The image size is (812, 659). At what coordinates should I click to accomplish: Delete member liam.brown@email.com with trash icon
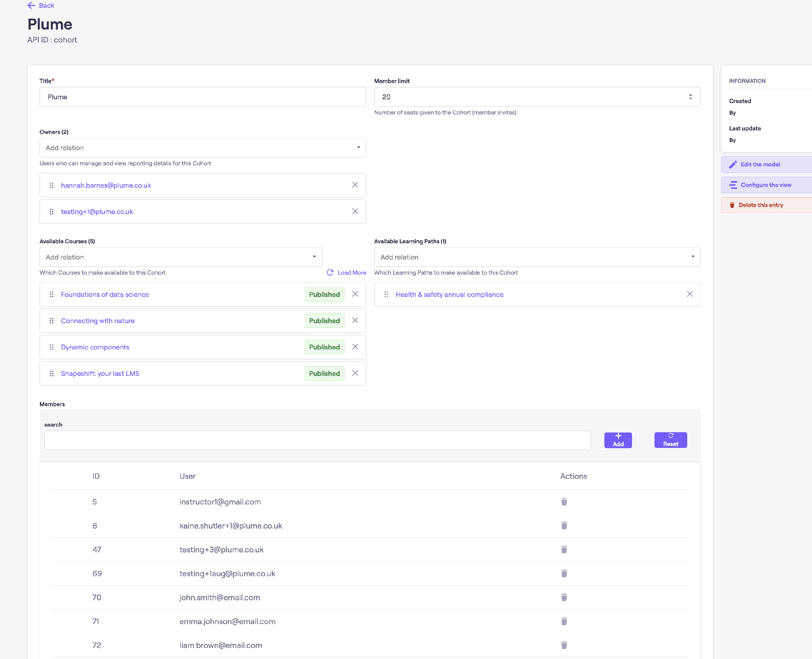pos(564,645)
